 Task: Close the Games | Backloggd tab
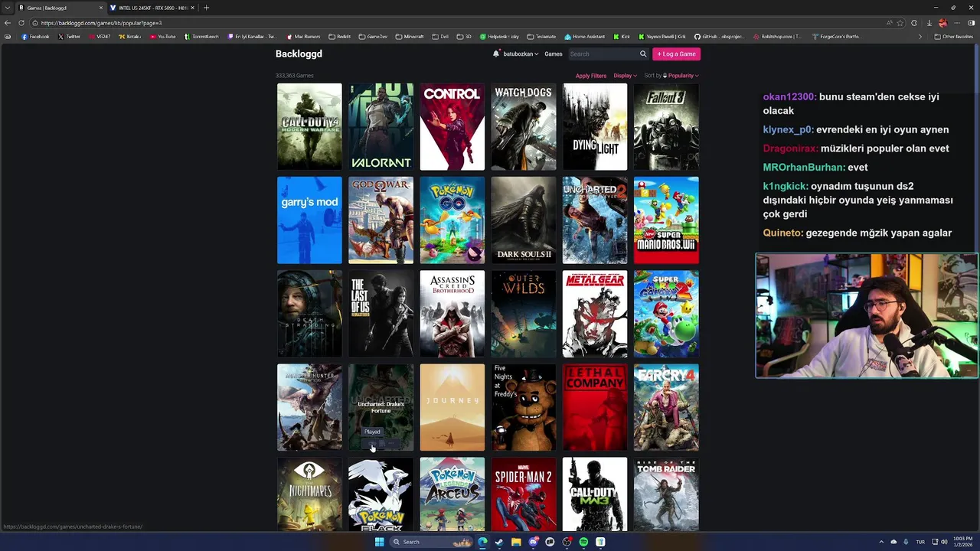(x=100, y=8)
